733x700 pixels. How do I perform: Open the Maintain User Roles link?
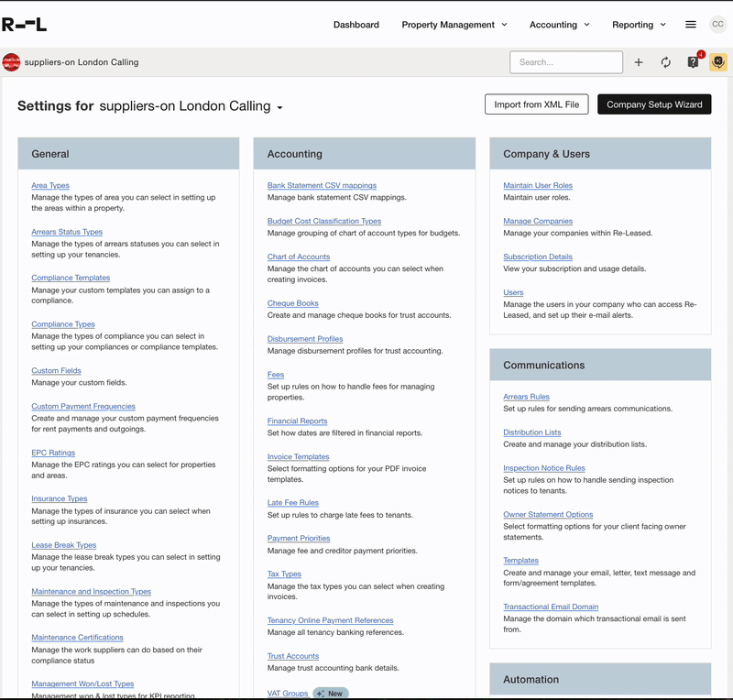(x=538, y=185)
